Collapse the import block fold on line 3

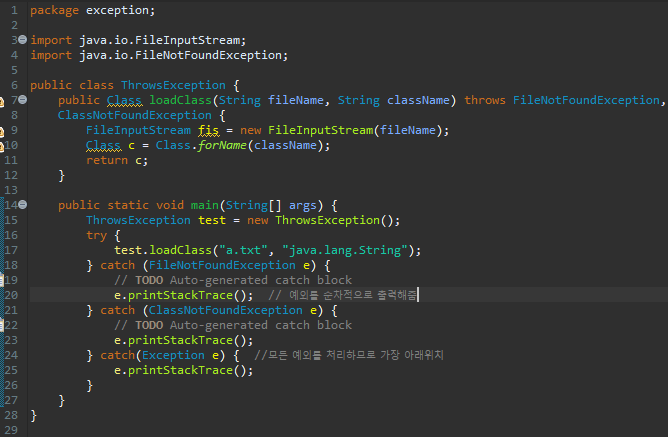[23, 40]
